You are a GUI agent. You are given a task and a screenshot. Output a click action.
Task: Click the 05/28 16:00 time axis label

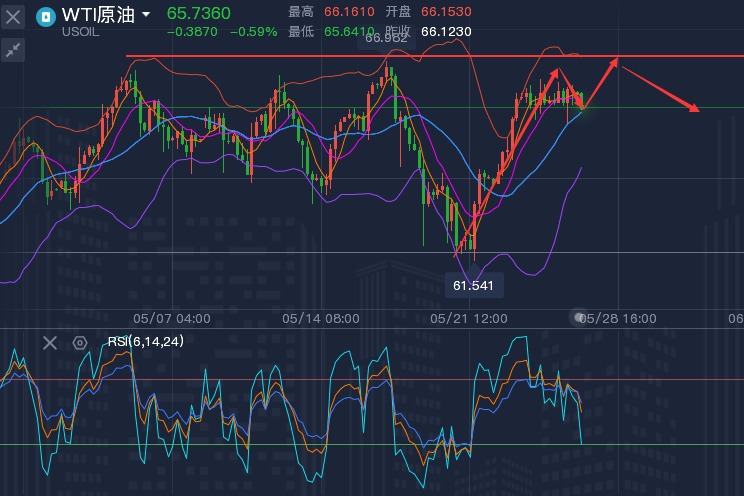tap(620, 318)
